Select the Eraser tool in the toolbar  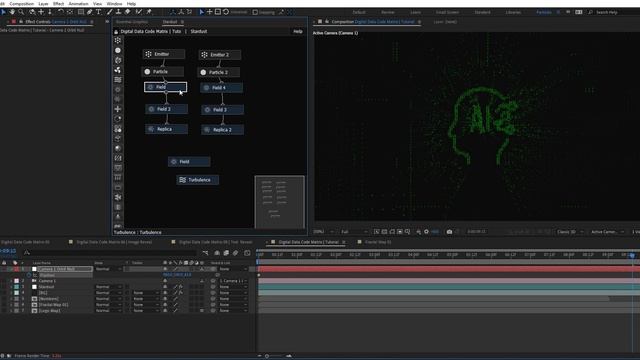[128, 12]
